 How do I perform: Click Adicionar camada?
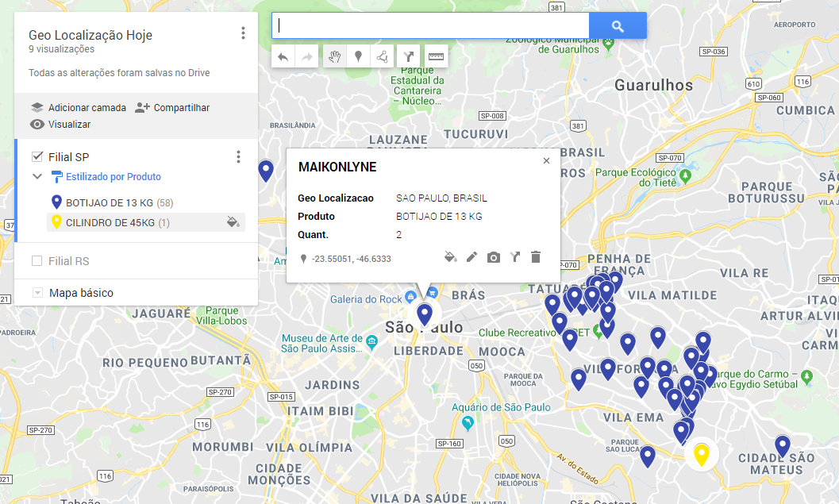click(78, 108)
